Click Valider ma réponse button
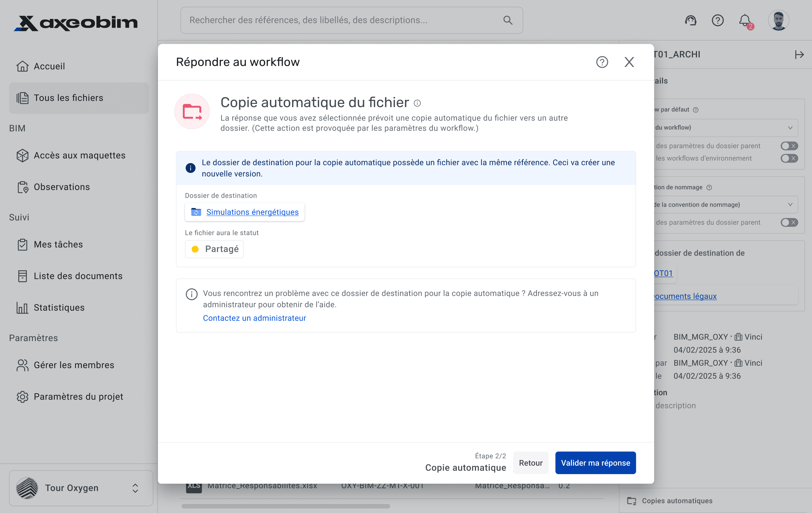Viewport: 812px width, 513px height. [x=595, y=463]
